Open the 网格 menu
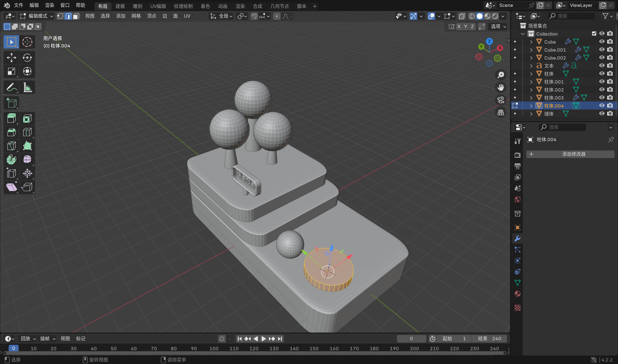This screenshot has height=364, width=618. click(x=136, y=16)
